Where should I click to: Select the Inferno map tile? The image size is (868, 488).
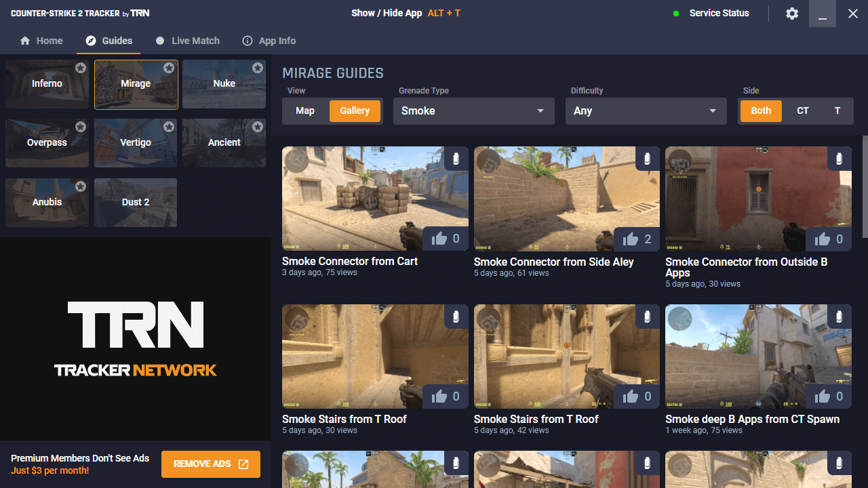point(47,84)
